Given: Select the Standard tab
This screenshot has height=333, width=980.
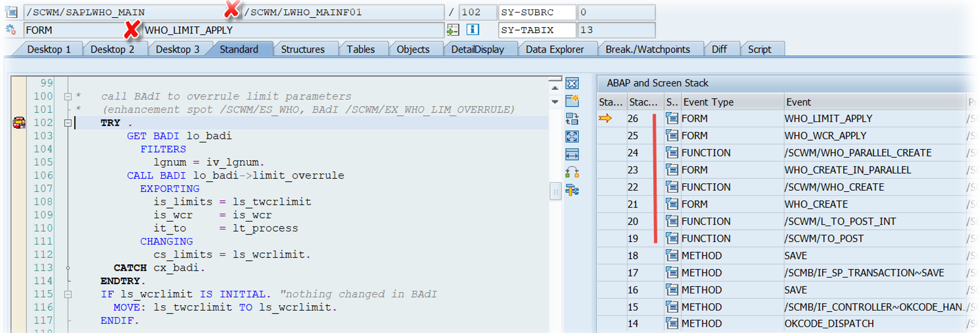Looking at the screenshot, I should click(x=239, y=49).
